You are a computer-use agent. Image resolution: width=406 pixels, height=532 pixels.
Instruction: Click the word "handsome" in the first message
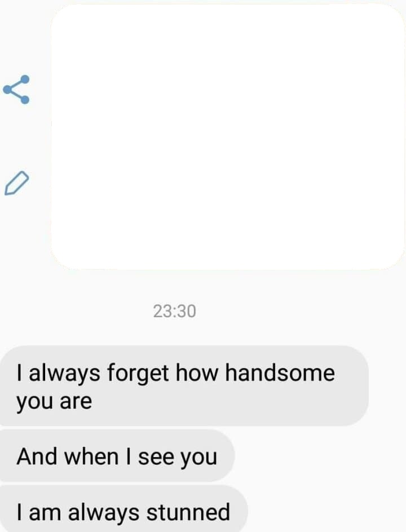pos(280,373)
